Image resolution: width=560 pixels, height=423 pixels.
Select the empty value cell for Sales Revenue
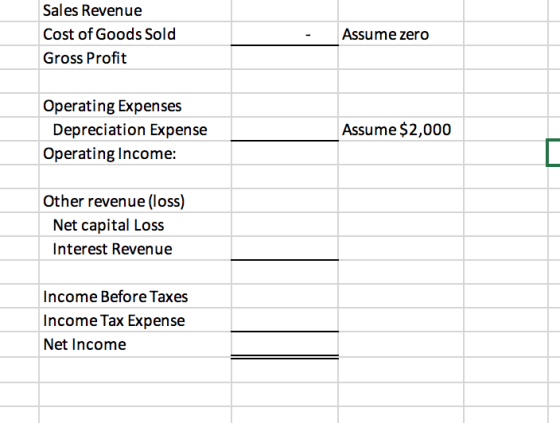click(285, 10)
